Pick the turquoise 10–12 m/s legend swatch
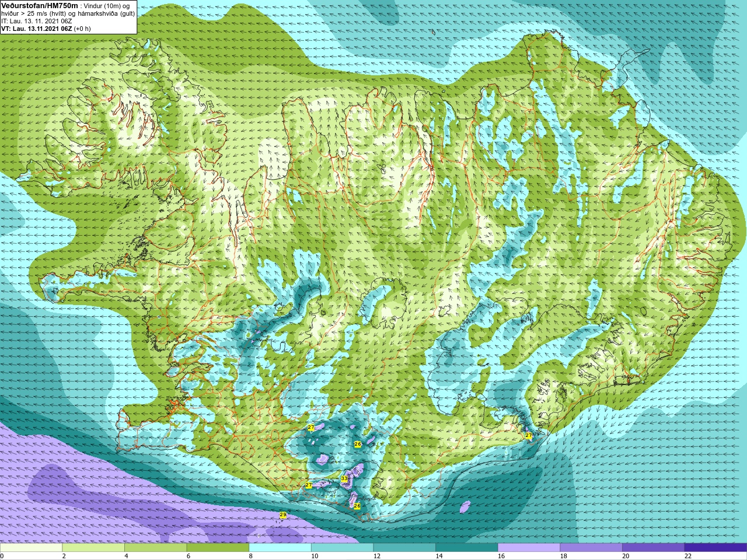This screenshot has height=560, width=747. pyautogui.click(x=342, y=548)
